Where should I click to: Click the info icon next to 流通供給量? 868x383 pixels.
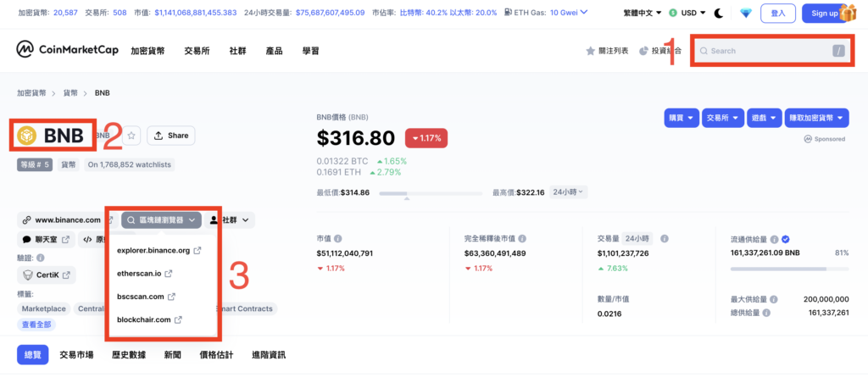[774, 240]
